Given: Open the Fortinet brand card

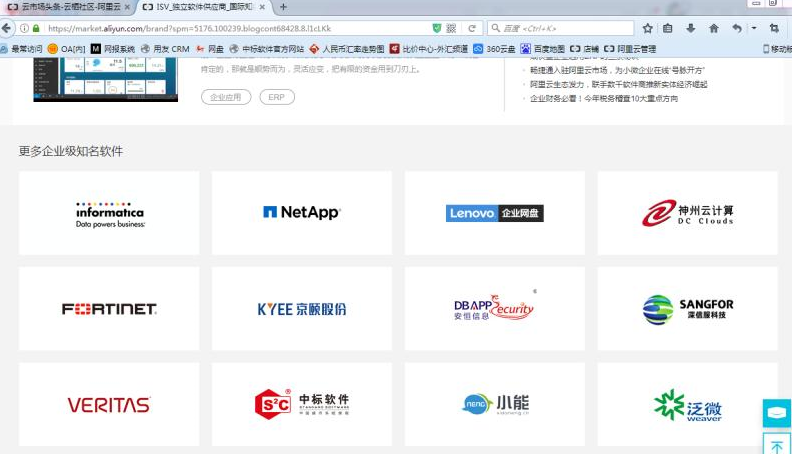Looking at the screenshot, I should tap(109, 309).
